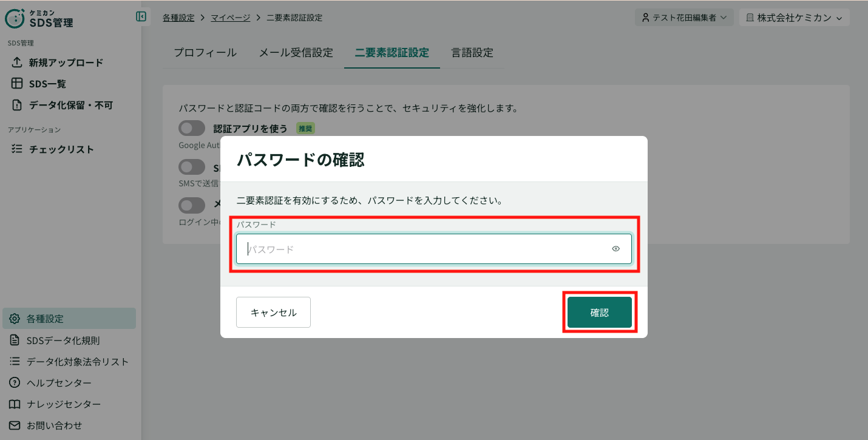Click the パスワード input field
868x440 pixels.
pos(434,249)
